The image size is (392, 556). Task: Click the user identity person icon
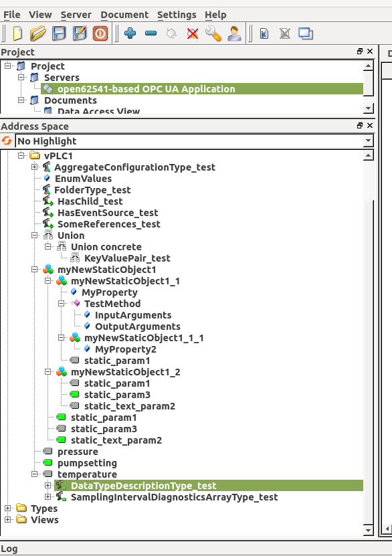pos(234,33)
